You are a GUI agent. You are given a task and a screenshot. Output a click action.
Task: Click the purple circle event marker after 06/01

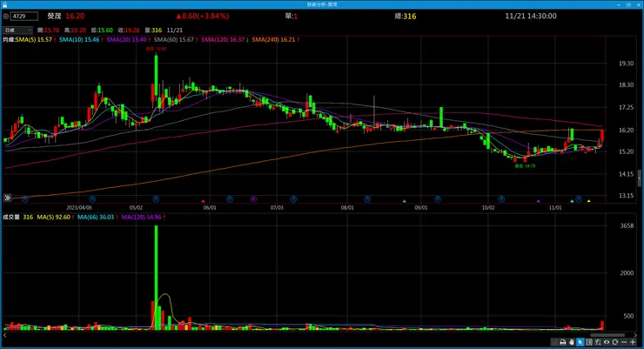coord(253,199)
